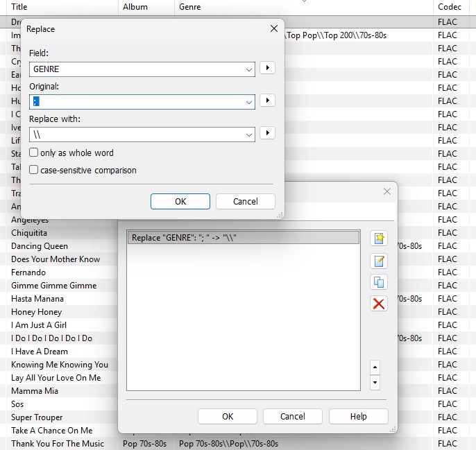
Task: Click the Help button
Action: pyautogui.click(x=359, y=416)
